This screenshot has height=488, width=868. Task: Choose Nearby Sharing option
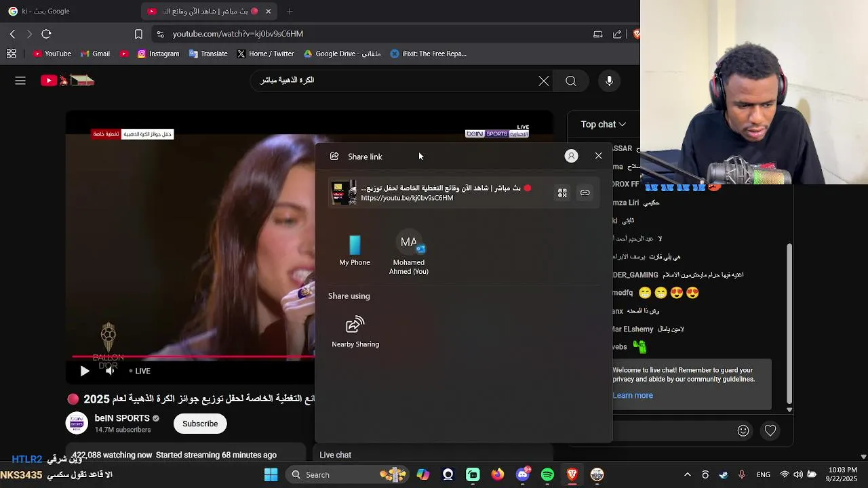355,332
